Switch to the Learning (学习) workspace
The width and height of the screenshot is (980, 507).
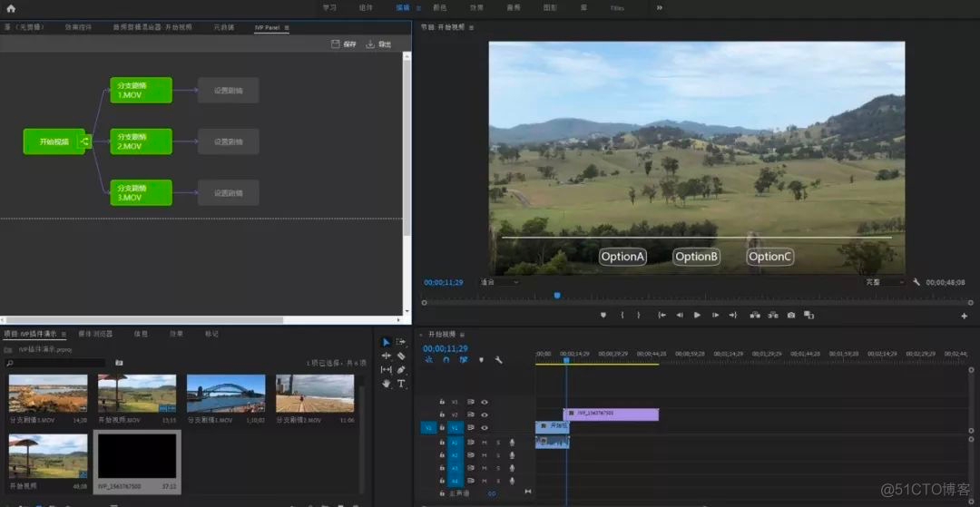point(329,8)
